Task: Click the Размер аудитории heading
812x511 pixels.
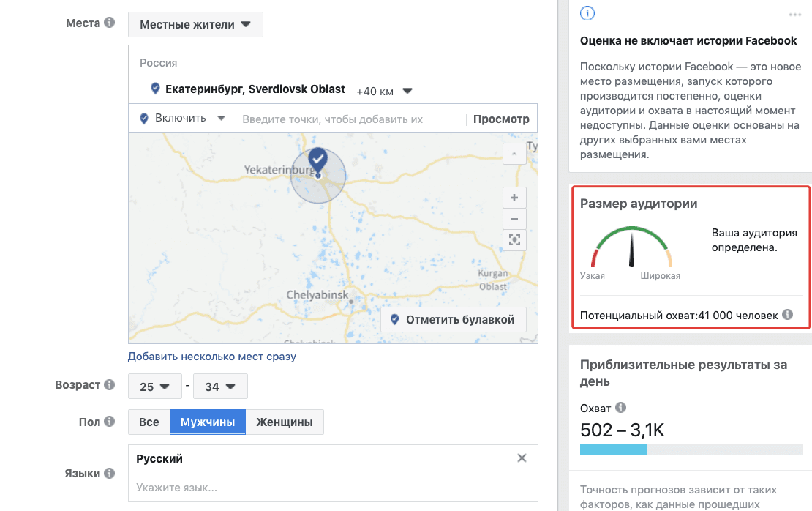Action: coord(639,204)
